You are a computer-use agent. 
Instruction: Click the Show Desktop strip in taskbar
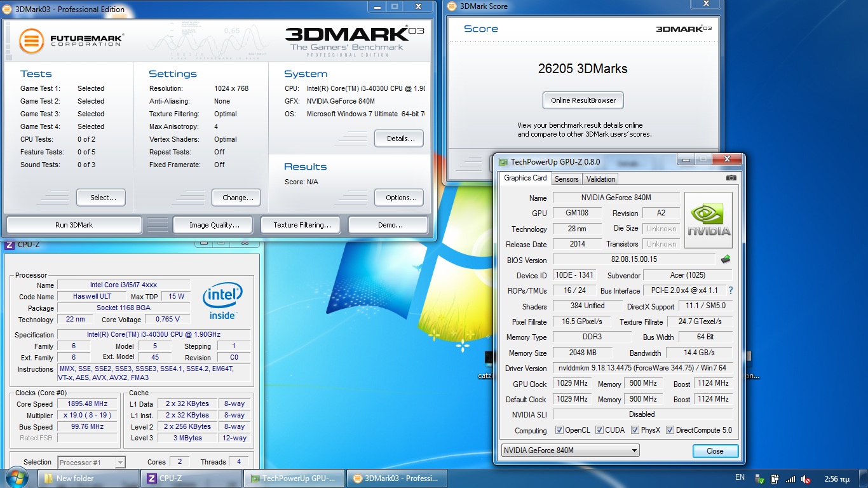coord(863,478)
